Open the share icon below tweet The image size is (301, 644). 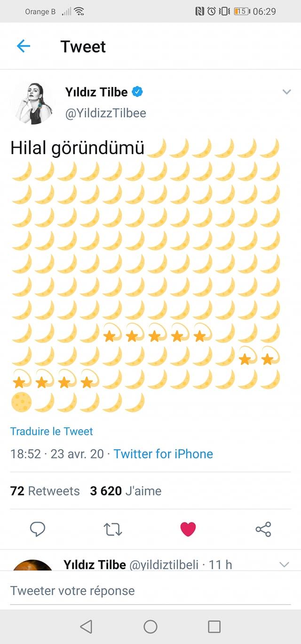[x=263, y=529]
